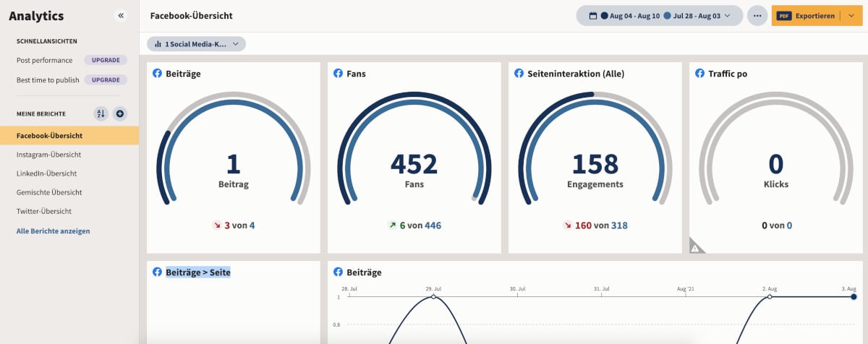Open the three-dots more options button
Screen dimensions: 868x344
pos(757,15)
